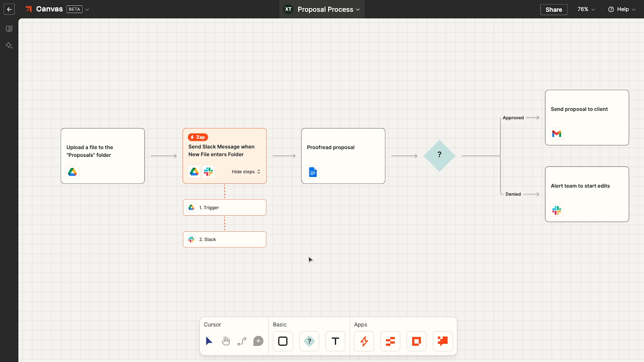The width and height of the screenshot is (644, 362).
Task: Insert a Chatbot element from Apps
Action: click(442, 341)
